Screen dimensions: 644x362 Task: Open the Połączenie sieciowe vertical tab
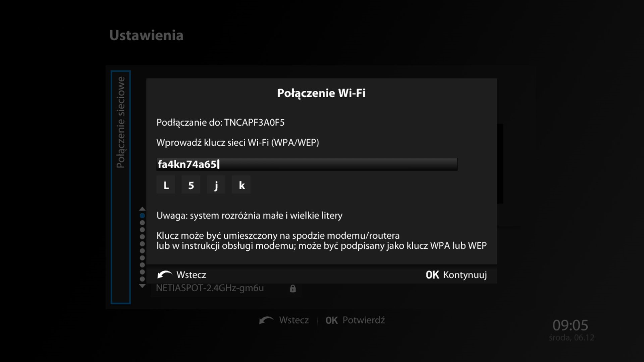point(121,187)
